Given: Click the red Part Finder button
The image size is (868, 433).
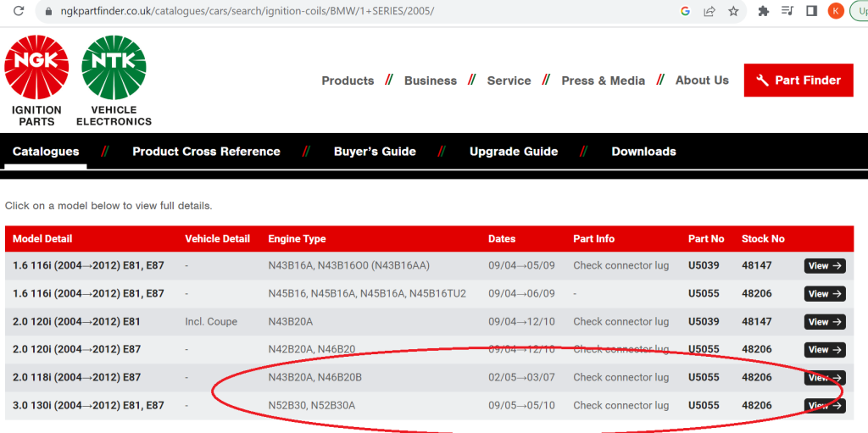Looking at the screenshot, I should click(x=798, y=80).
